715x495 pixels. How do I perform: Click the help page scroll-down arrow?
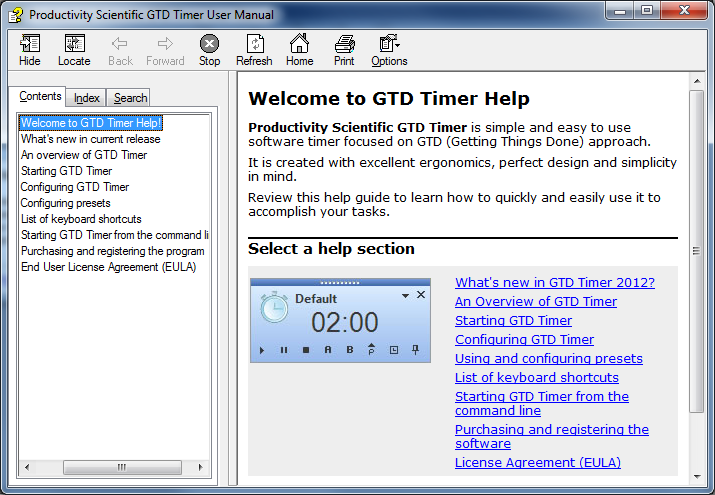[697, 477]
